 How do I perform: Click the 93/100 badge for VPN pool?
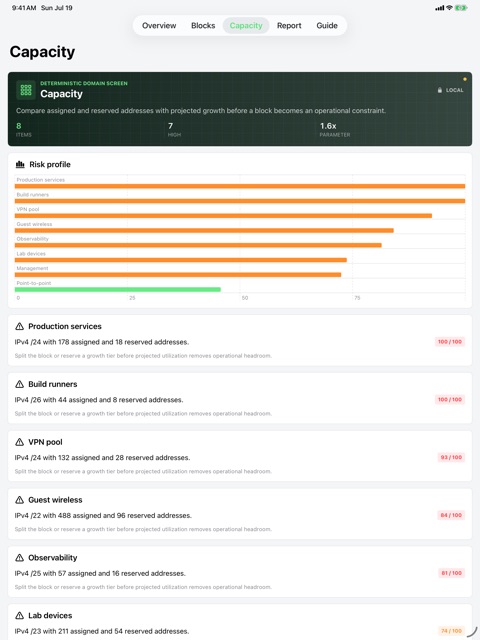pyautogui.click(x=451, y=458)
